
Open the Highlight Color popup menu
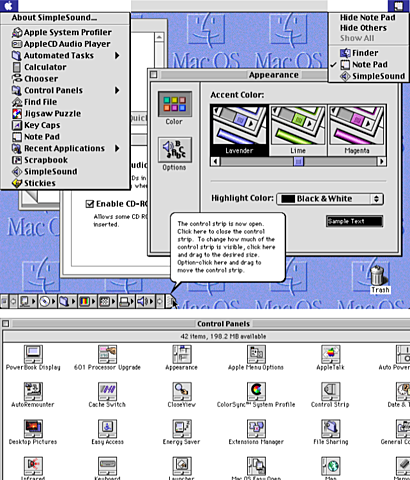pyautogui.click(x=330, y=199)
